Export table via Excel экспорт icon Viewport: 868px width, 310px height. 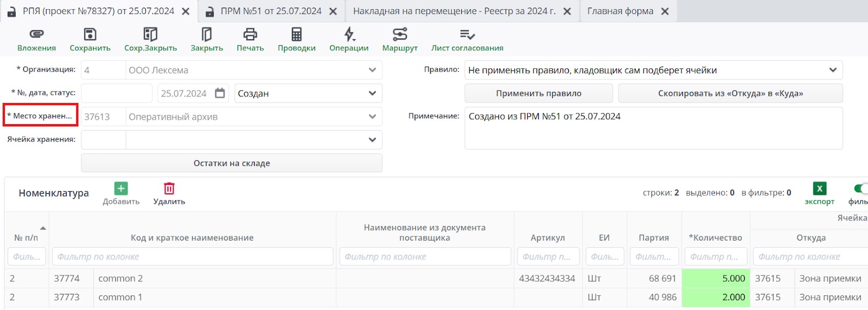819,189
